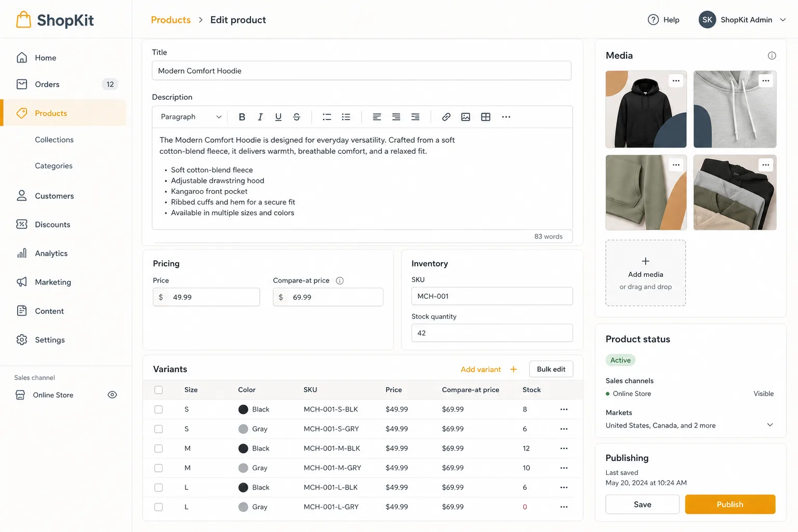Go back via Products breadcrumb link
The width and height of the screenshot is (798, 532).
coord(171,20)
